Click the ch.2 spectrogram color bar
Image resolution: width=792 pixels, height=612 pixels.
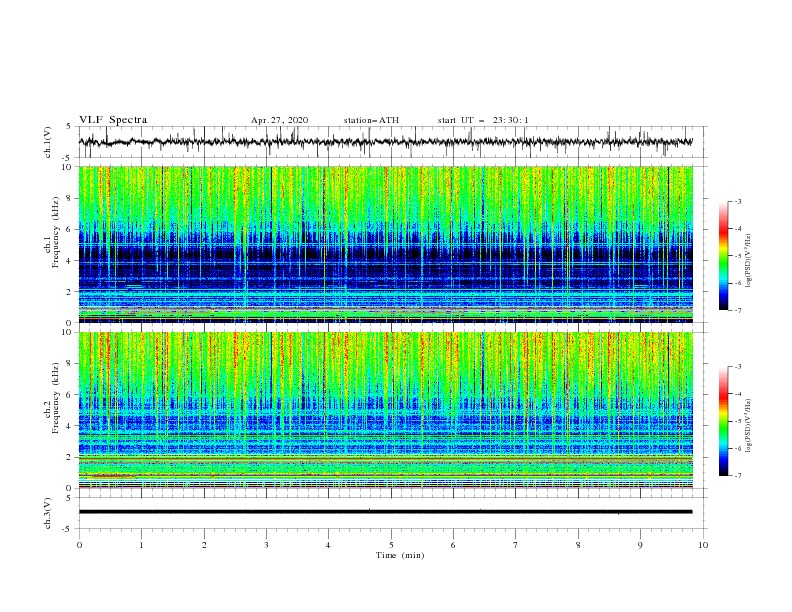[x=723, y=421]
